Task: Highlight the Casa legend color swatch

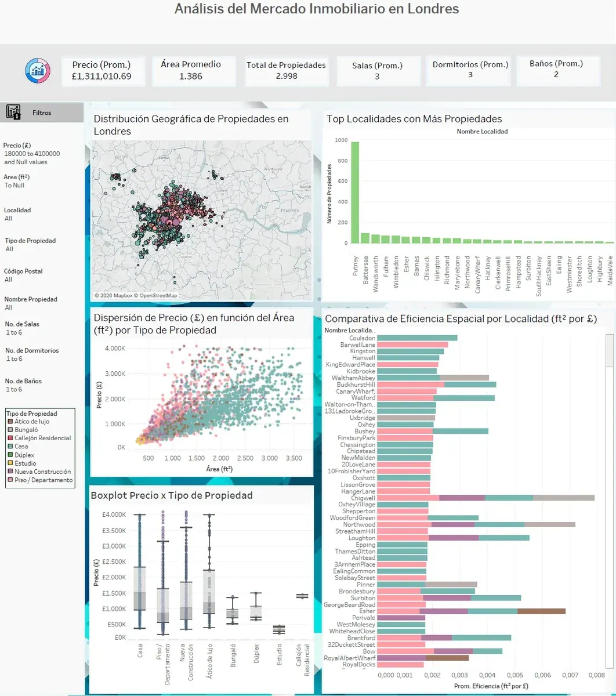Action: [10, 447]
